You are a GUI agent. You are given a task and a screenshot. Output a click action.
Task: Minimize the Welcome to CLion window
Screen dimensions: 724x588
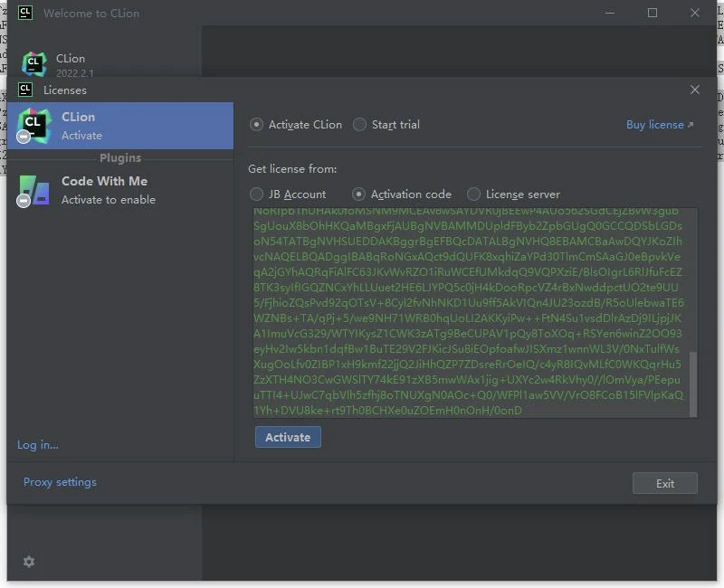(610, 13)
